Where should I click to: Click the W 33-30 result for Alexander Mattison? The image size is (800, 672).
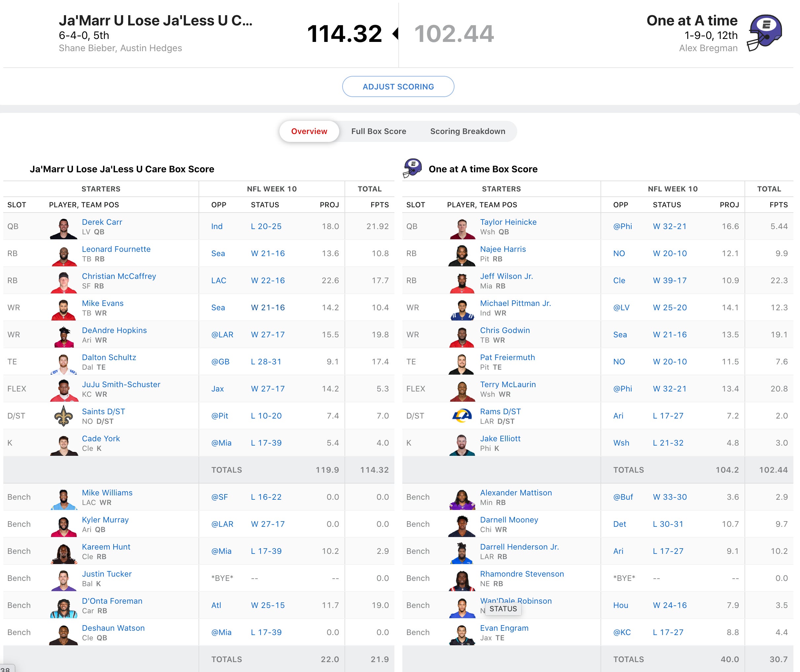670,497
